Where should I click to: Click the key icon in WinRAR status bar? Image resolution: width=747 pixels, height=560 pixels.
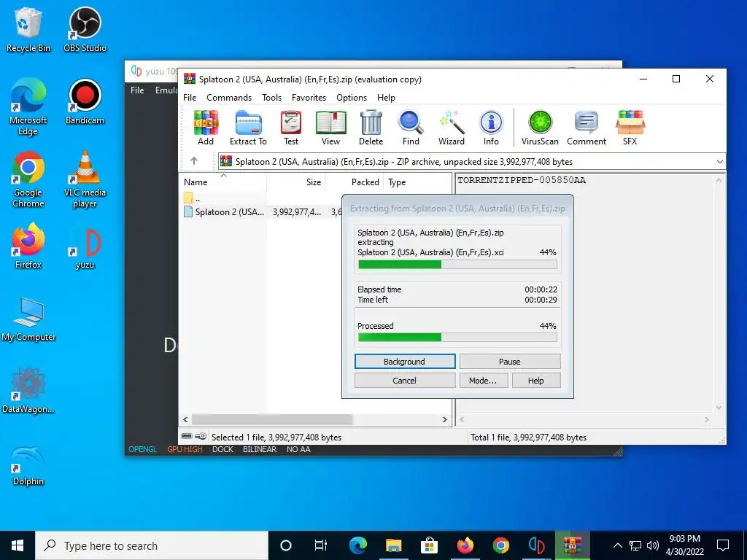click(x=201, y=436)
